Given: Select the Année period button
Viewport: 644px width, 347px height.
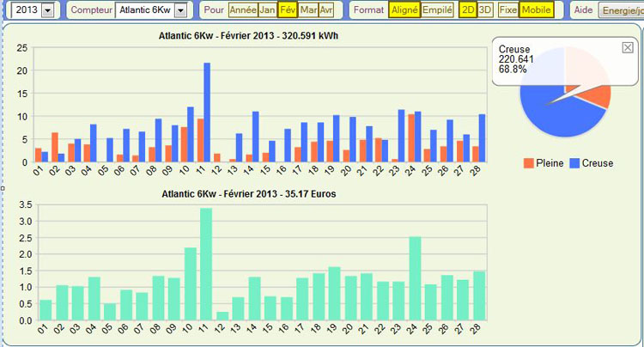Looking at the screenshot, I should tap(243, 10).
